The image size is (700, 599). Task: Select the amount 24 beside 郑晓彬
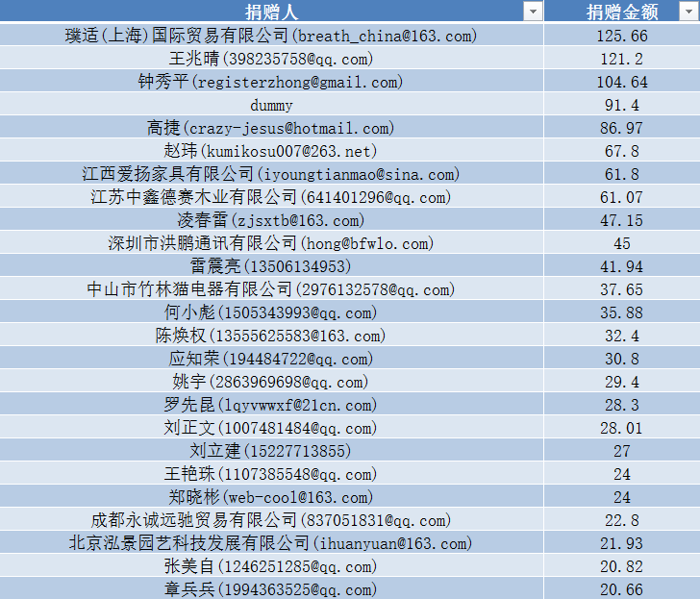point(622,497)
